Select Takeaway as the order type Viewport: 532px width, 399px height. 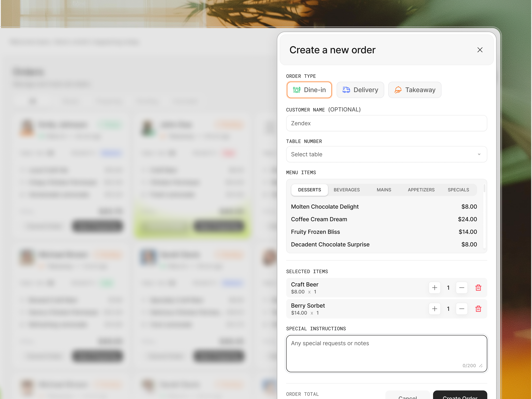(415, 90)
